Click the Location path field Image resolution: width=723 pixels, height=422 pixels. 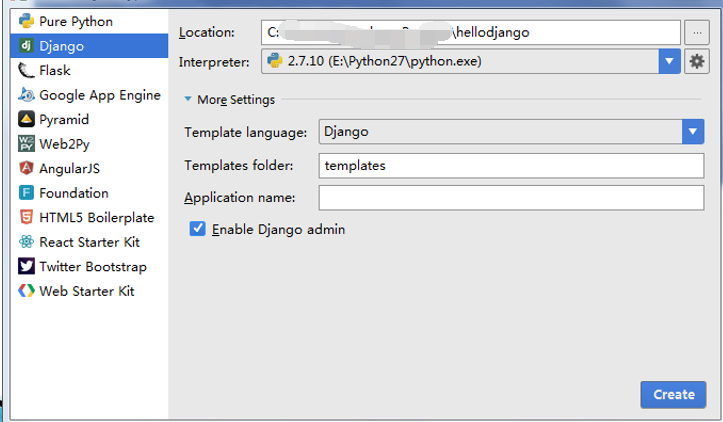click(x=471, y=32)
